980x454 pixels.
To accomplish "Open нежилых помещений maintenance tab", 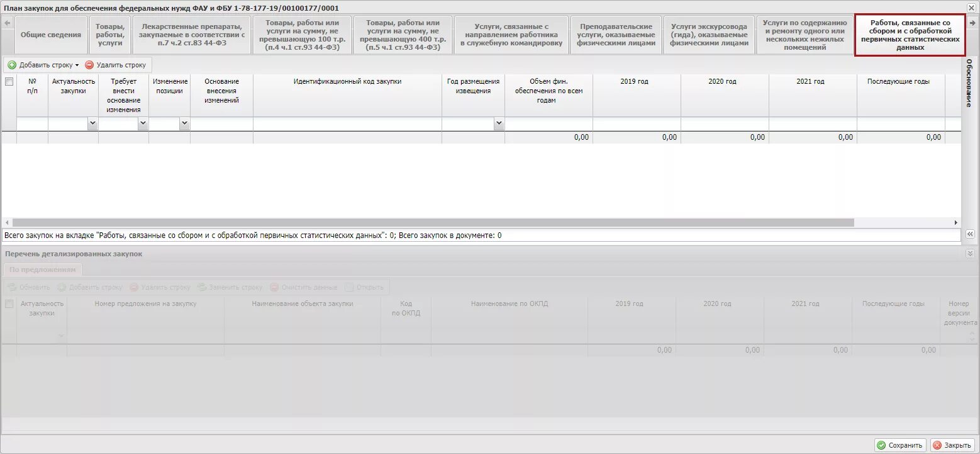I will (x=805, y=35).
